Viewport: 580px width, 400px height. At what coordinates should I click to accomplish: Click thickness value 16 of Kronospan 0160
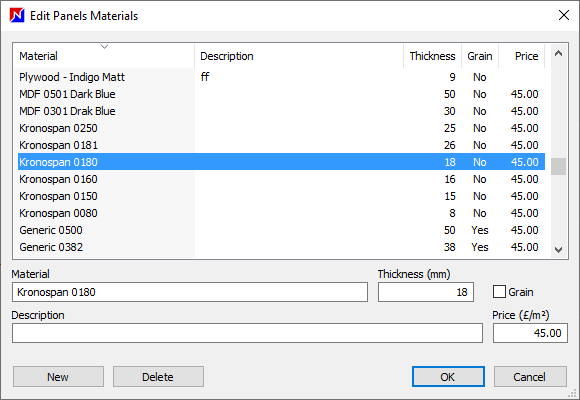(x=450, y=179)
